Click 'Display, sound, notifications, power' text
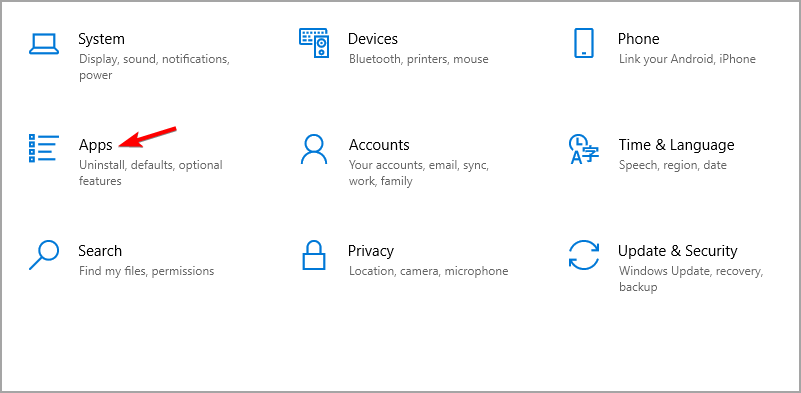801x393 pixels. point(154,67)
